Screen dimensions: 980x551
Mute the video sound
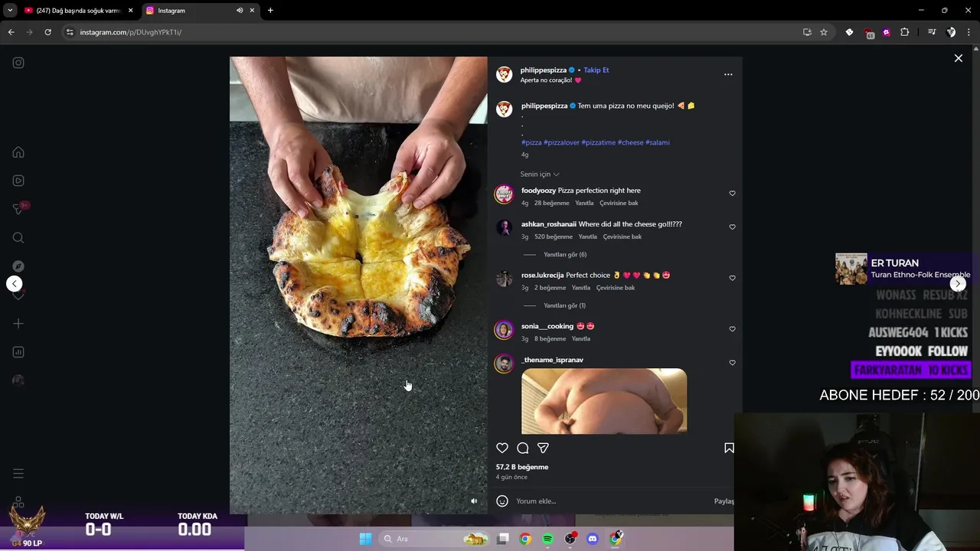474,501
